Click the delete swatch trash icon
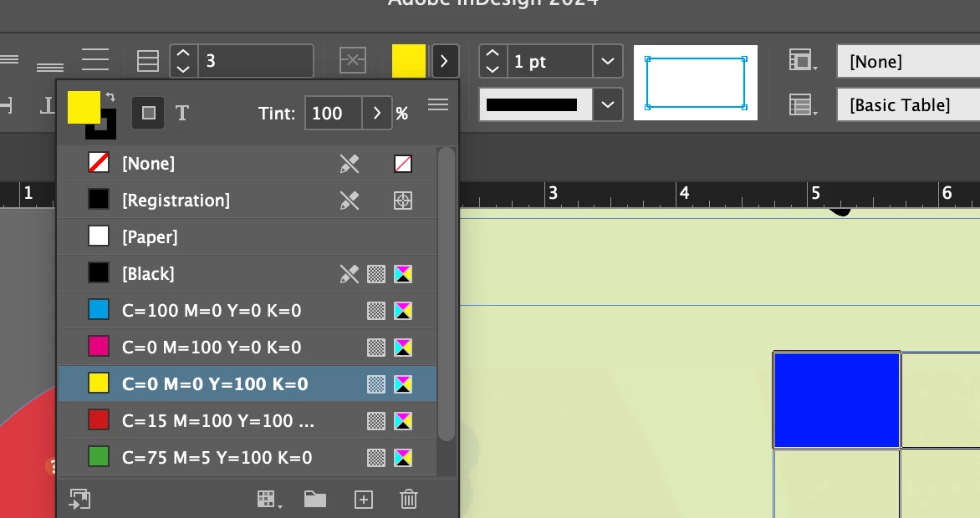Screen dimensions: 980x518 [409, 500]
